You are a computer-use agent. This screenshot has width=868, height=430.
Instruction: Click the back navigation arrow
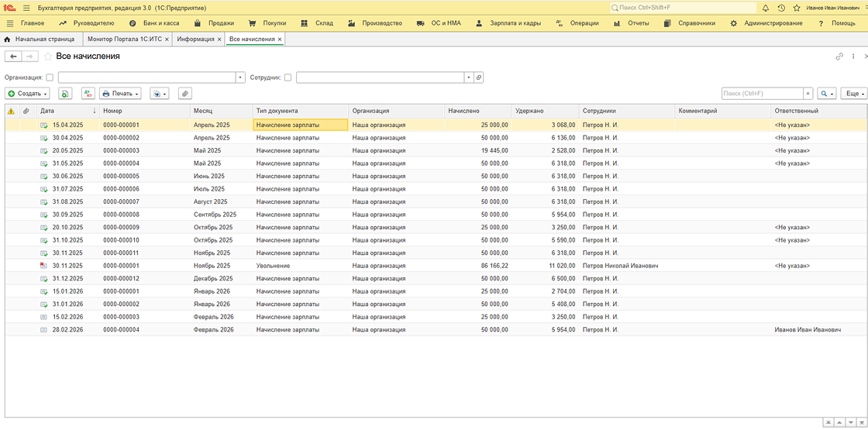click(13, 57)
